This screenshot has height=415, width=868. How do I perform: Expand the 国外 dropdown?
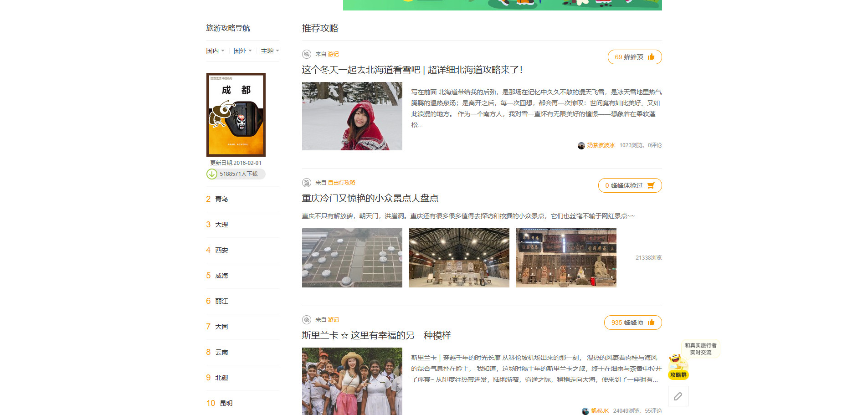(x=242, y=51)
